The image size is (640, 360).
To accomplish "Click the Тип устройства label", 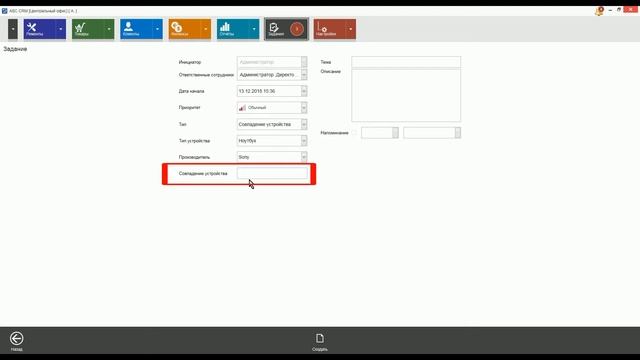I will point(194,140).
